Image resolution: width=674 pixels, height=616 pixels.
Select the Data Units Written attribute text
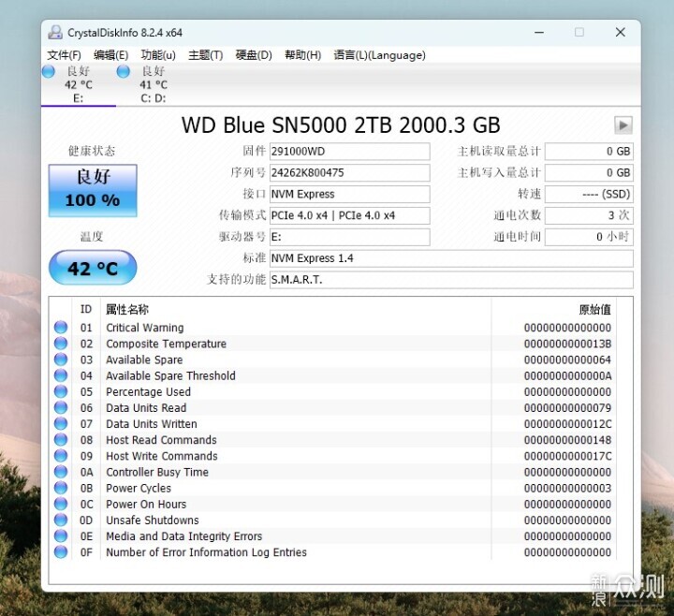(152, 424)
